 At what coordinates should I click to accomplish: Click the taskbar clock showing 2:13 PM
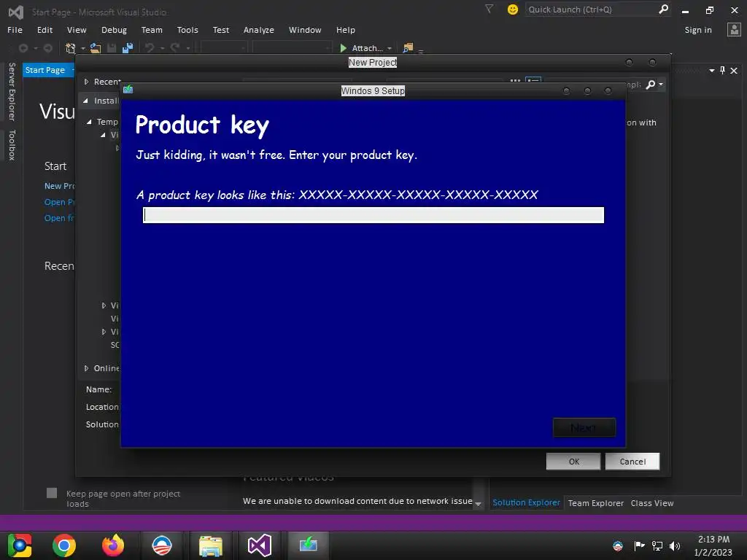pyautogui.click(x=713, y=545)
